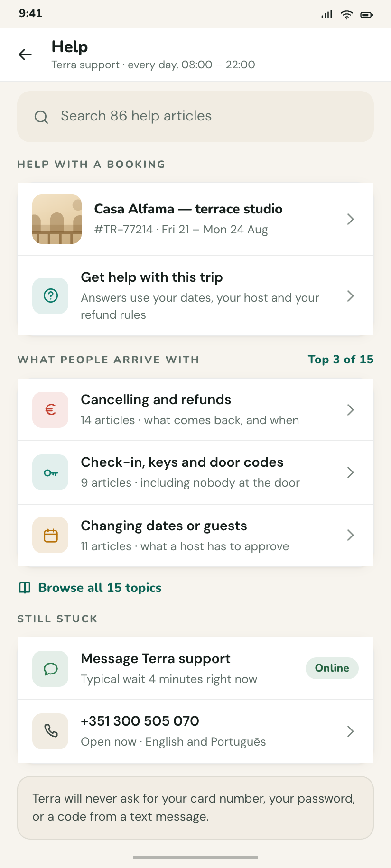Image resolution: width=391 pixels, height=868 pixels.
Task: Open Casa Alfama booking chevron
Action: (x=350, y=219)
